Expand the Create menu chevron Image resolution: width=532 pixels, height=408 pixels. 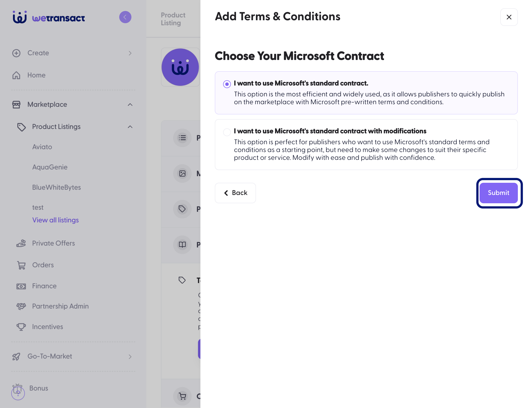[x=130, y=53]
